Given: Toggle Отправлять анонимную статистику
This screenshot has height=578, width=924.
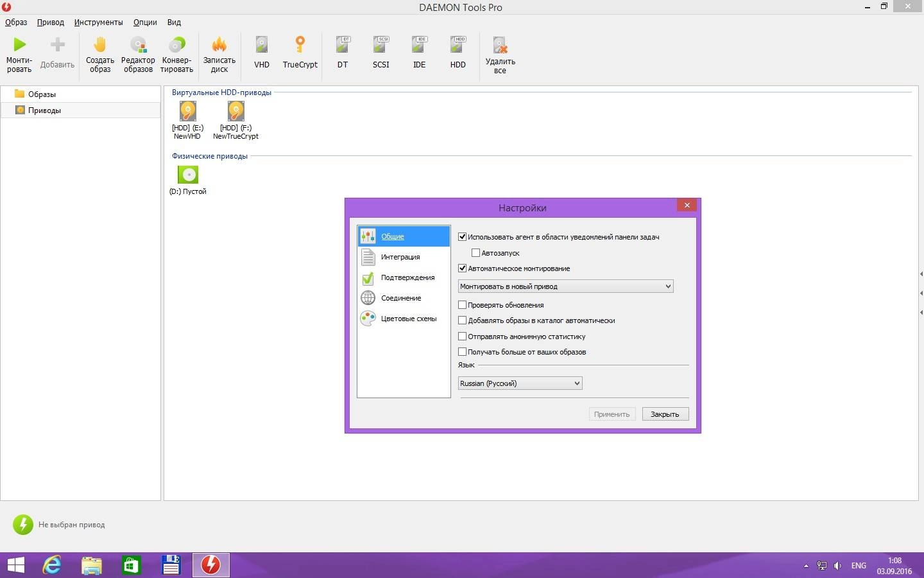Looking at the screenshot, I should [x=462, y=337].
